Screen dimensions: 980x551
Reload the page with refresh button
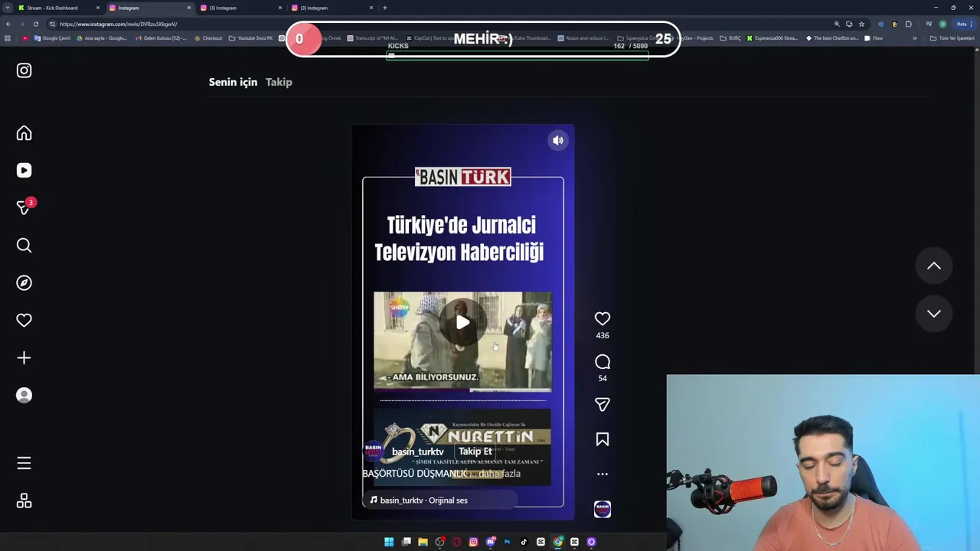coord(35,24)
